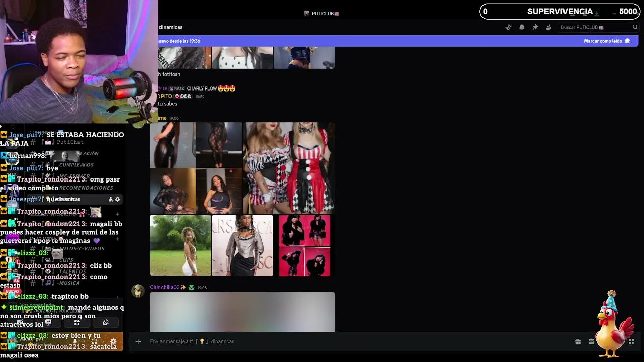Toggle the member list icon
Image resolution: width=644 pixels, height=362 pixels.
click(x=548, y=27)
